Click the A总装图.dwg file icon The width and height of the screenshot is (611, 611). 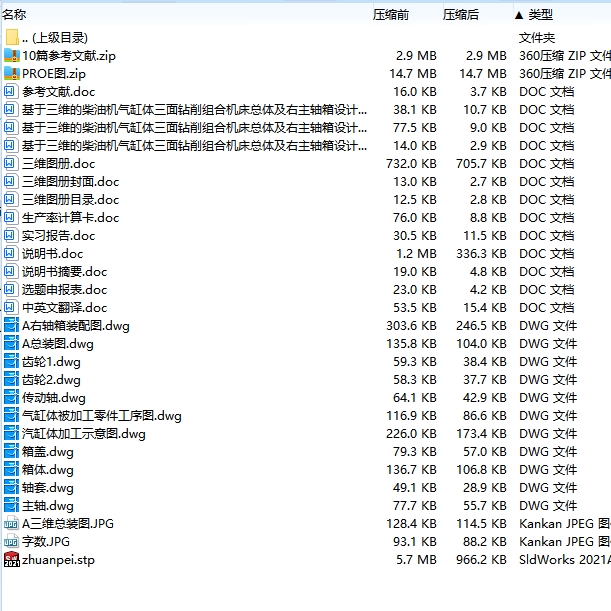11,343
